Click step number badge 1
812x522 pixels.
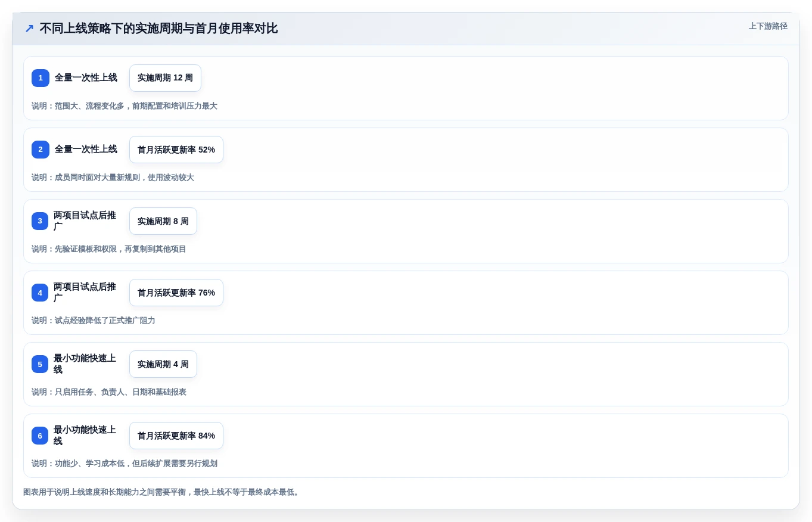[x=41, y=78]
